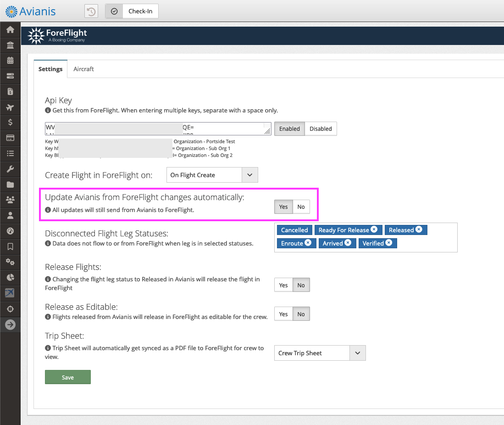504x425 pixels.
Task: Open the pie chart reports sidebar icon
Action: click(x=10, y=278)
